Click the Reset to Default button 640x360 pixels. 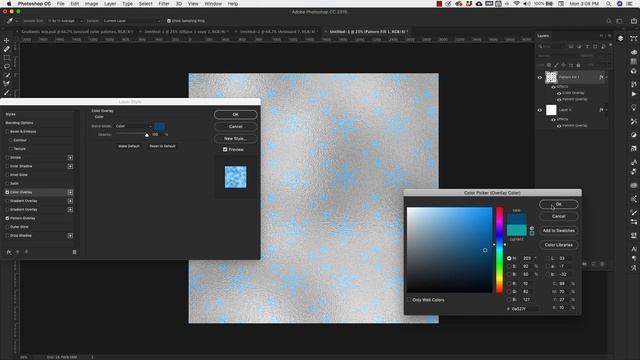tap(162, 146)
